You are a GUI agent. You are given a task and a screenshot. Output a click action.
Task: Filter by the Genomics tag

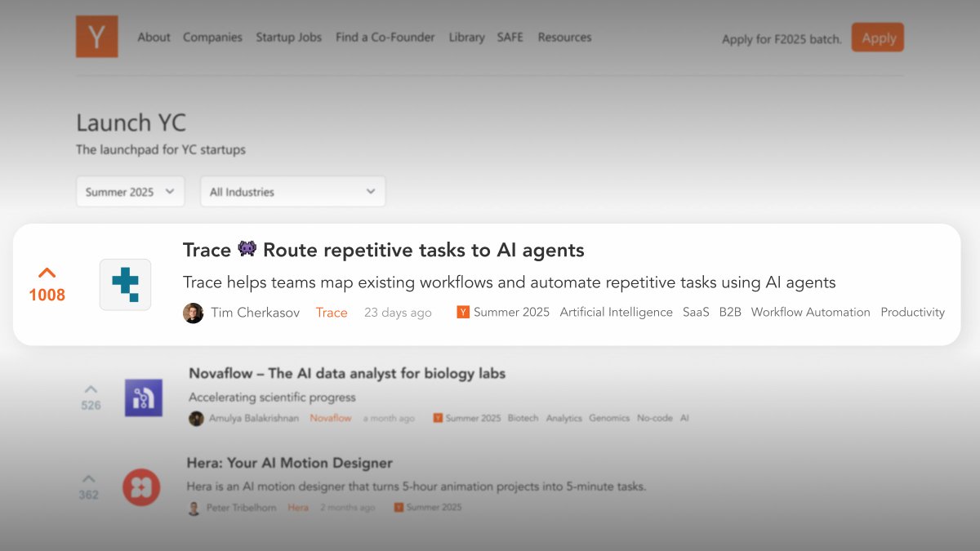point(610,419)
